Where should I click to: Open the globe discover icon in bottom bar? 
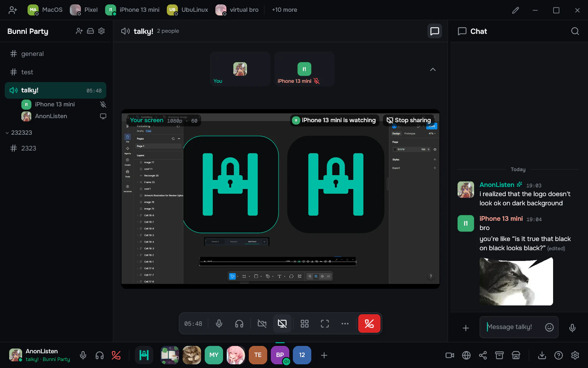466,355
